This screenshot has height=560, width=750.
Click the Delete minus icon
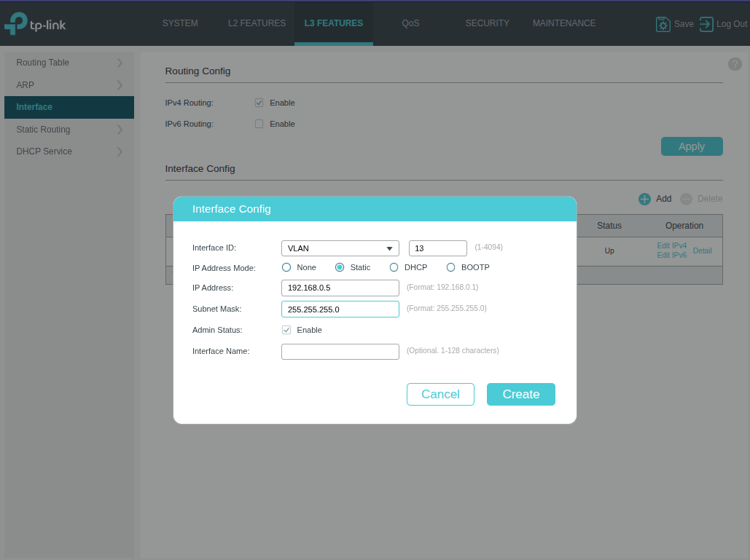[686, 199]
